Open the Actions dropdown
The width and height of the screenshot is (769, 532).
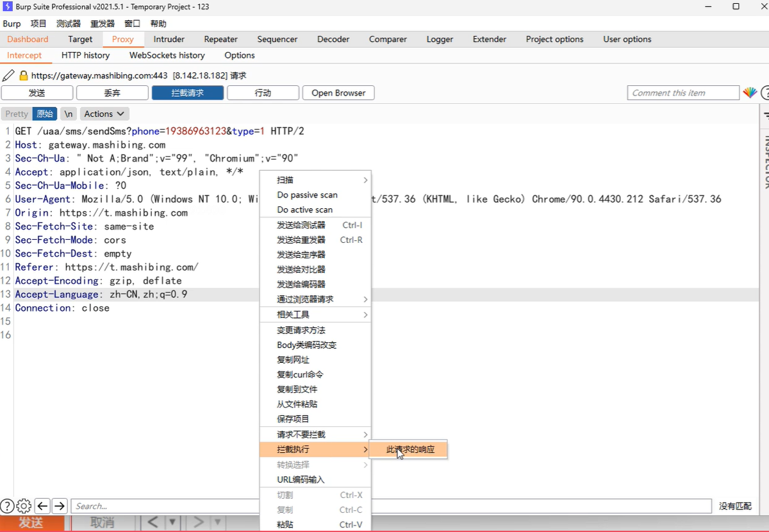coord(104,114)
